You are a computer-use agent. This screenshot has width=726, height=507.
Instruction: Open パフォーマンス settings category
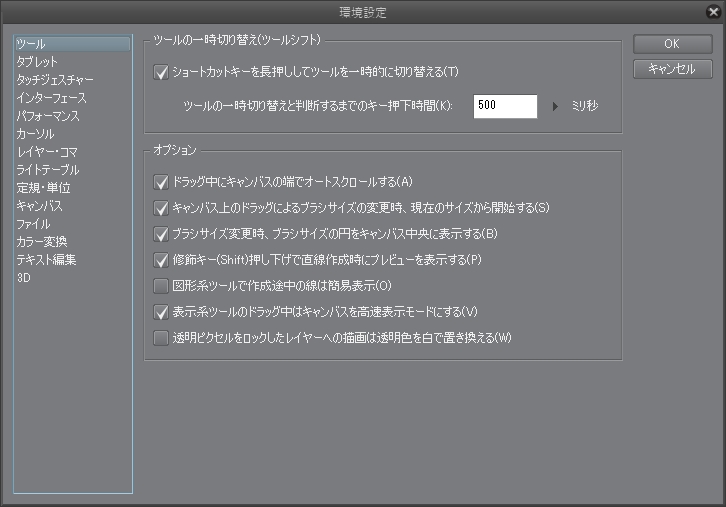pyautogui.click(x=48, y=116)
